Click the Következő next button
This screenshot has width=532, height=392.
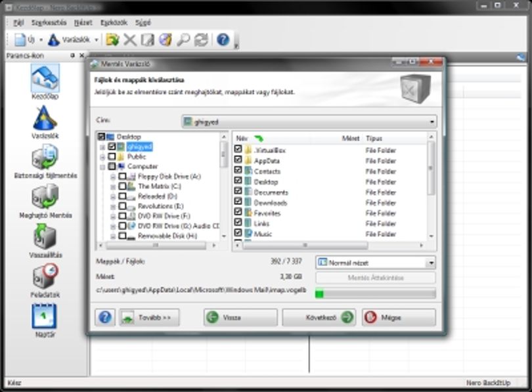319,317
